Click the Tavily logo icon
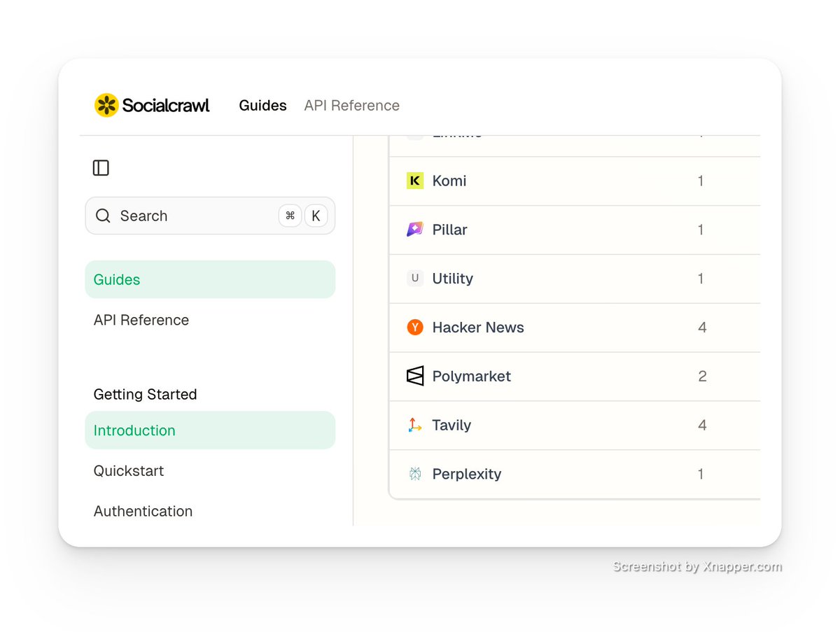Screen dimensions: 840x632 point(415,425)
